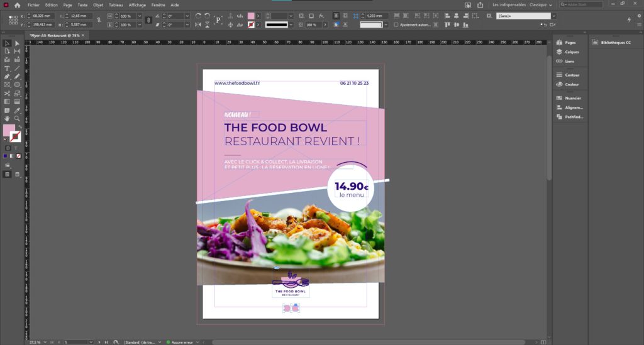
Task: Select the Pen tool
Action: coord(7,76)
